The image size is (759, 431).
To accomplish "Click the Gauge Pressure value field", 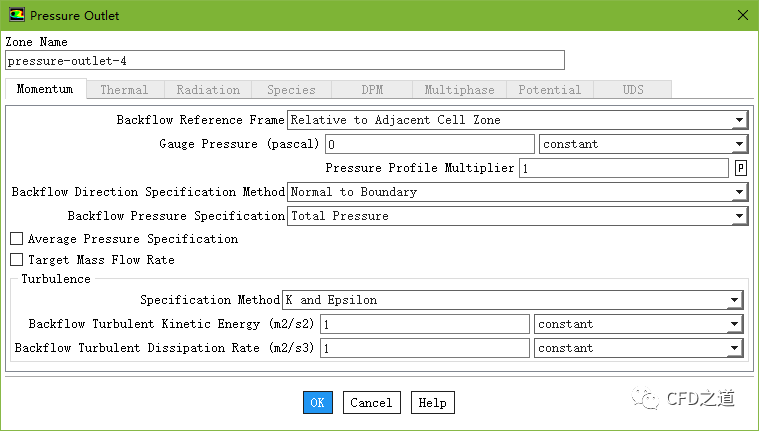I will 428,144.
